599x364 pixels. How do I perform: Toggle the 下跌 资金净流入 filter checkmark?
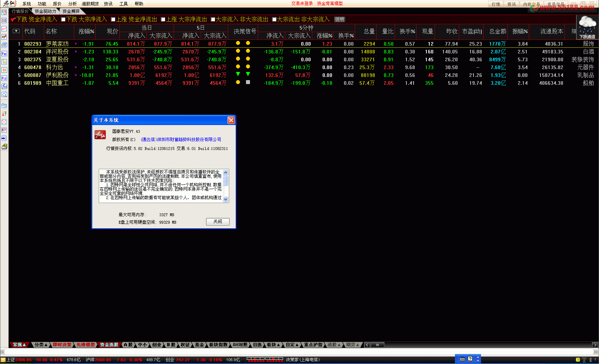pyautogui.click(x=13, y=19)
